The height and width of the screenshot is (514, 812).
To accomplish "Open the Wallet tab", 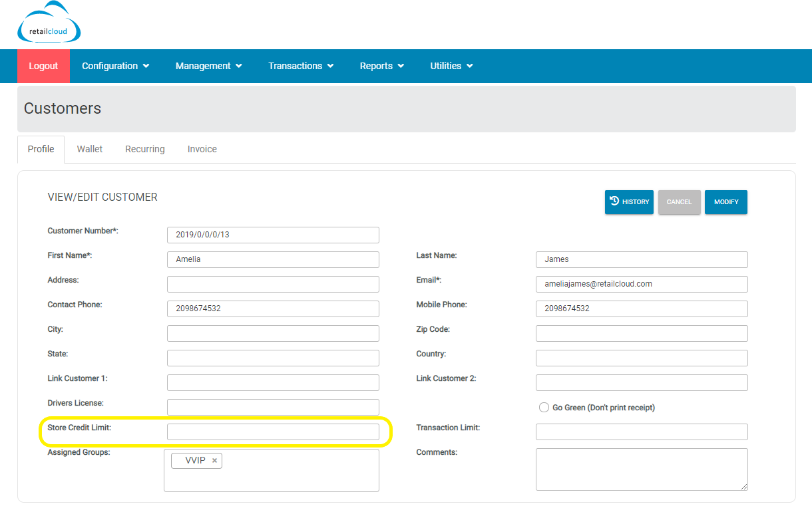I will [x=90, y=149].
